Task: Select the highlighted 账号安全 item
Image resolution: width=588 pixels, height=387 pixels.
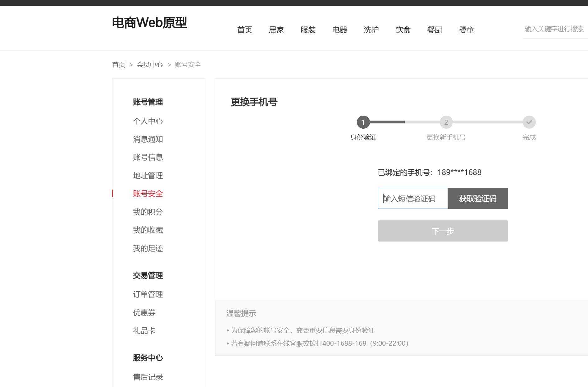Action: pos(148,193)
